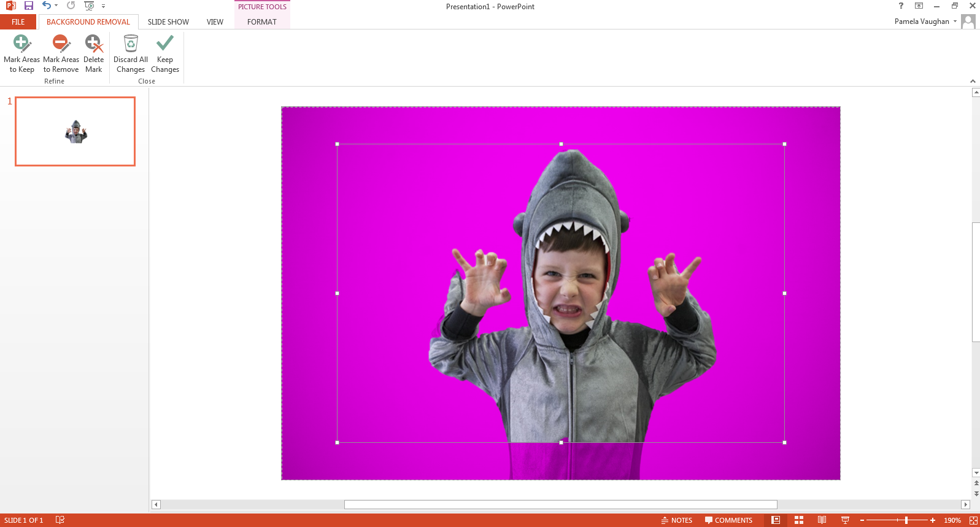Switch to Slide Sorter view
The height and width of the screenshot is (527, 980).
799,520
